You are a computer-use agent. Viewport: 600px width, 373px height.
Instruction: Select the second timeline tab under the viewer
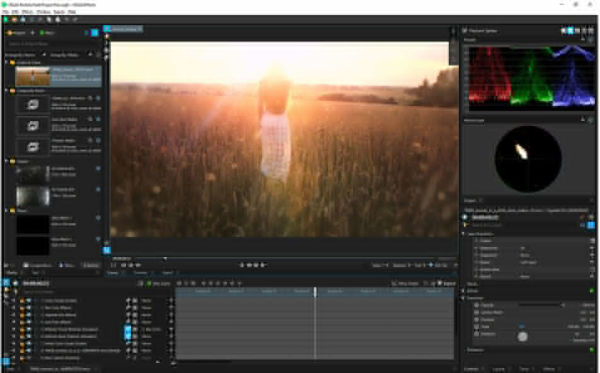coord(141,273)
